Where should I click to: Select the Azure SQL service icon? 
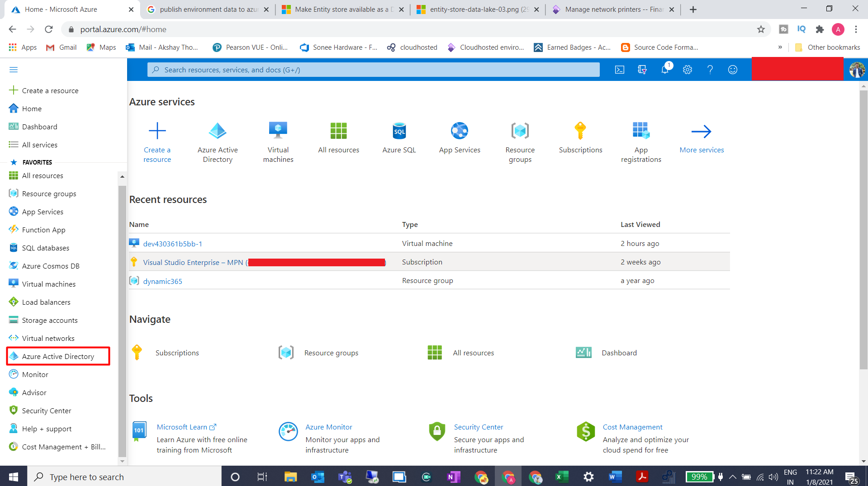pyautogui.click(x=398, y=132)
